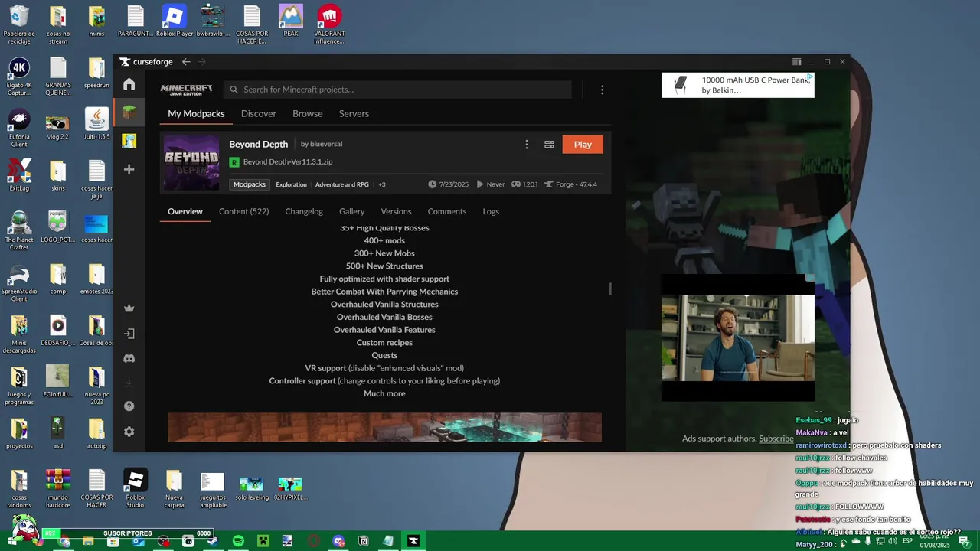Image resolution: width=980 pixels, height=551 pixels.
Task: Open Beyond Depth modpack three-dot options menu
Action: pyautogui.click(x=526, y=145)
